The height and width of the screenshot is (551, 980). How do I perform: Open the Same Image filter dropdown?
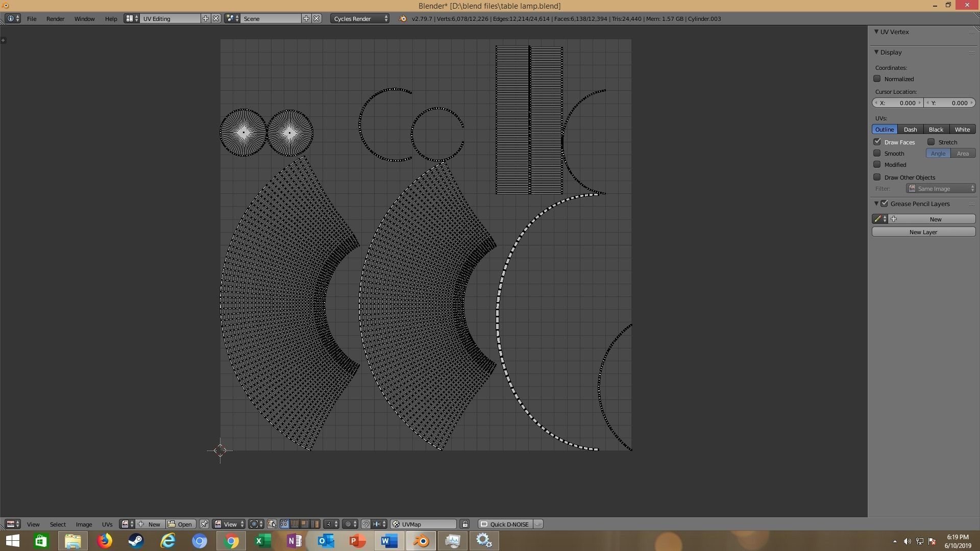(x=941, y=189)
